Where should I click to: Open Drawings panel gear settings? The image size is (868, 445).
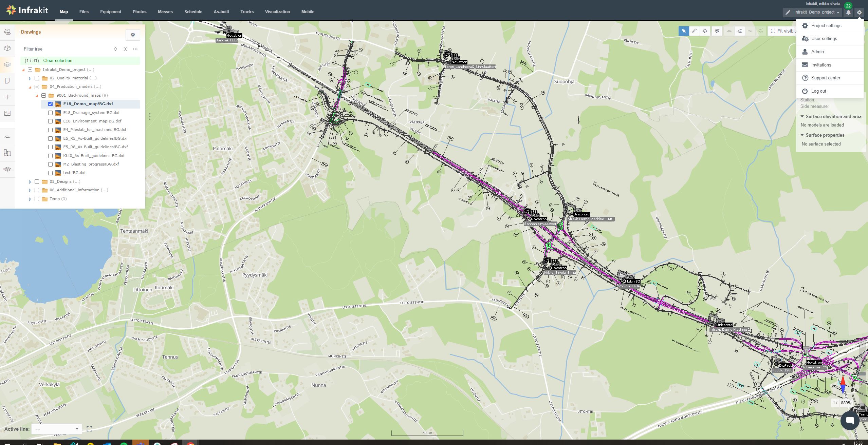(133, 35)
